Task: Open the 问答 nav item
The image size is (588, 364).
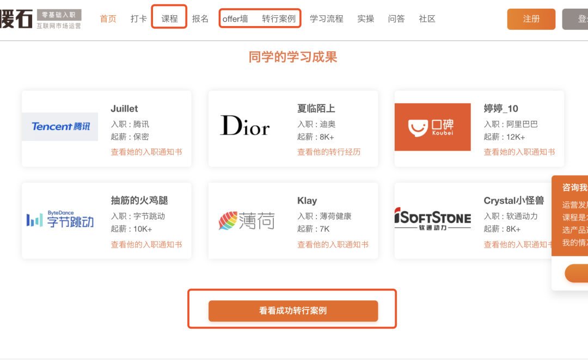Action: (396, 18)
